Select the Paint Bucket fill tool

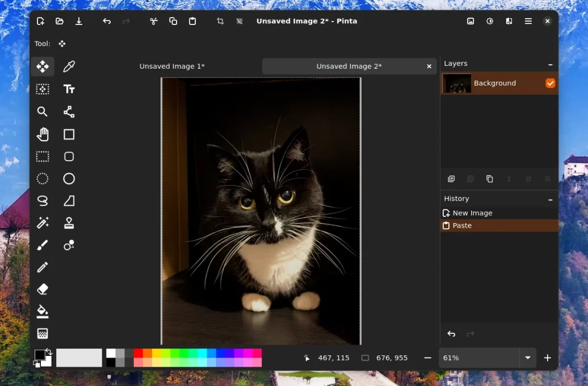point(43,311)
